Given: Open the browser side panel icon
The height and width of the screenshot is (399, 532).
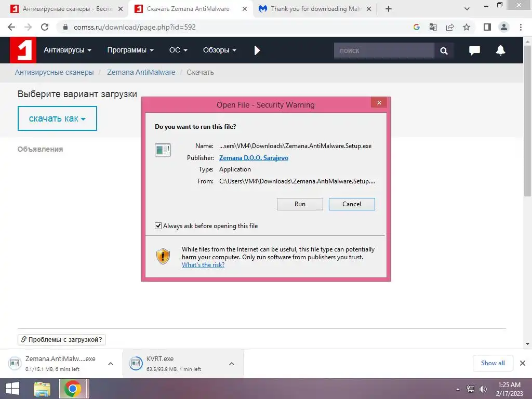Looking at the screenshot, I should coord(487,27).
